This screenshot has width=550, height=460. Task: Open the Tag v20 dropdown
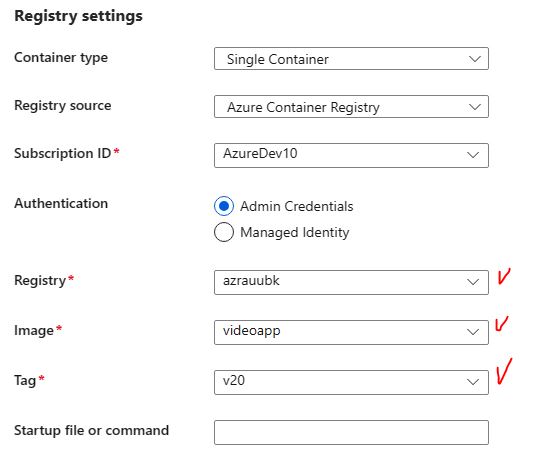point(351,382)
